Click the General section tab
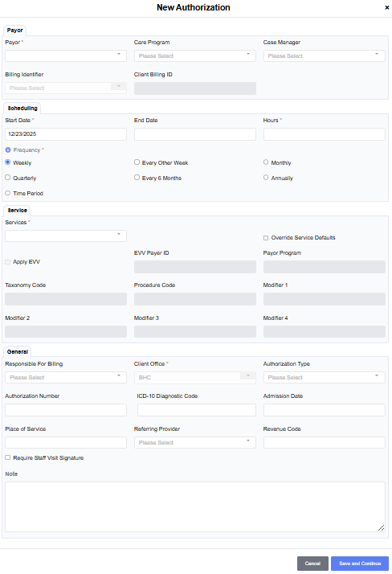The width and height of the screenshot is (392, 574). [x=17, y=352]
